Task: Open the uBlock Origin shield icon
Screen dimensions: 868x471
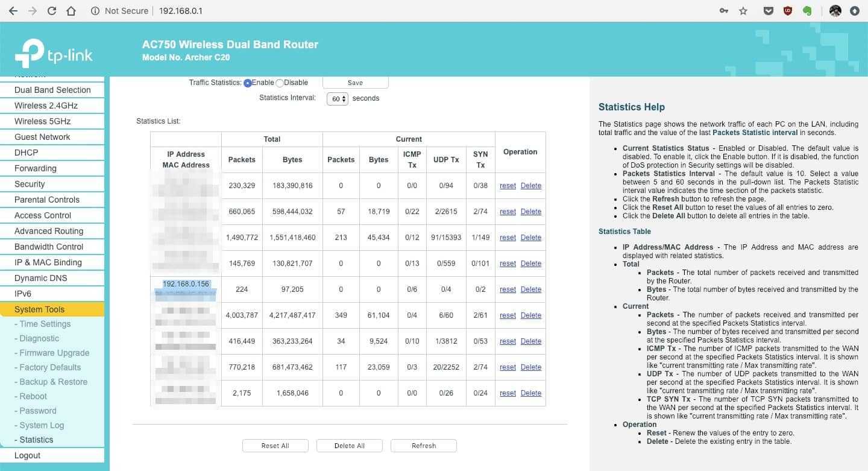Action: point(787,11)
